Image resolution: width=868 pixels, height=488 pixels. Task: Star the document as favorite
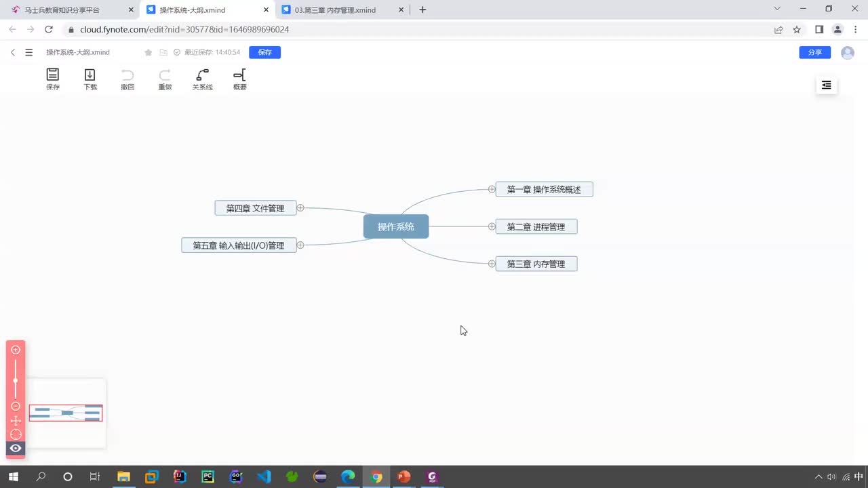[x=148, y=53]
